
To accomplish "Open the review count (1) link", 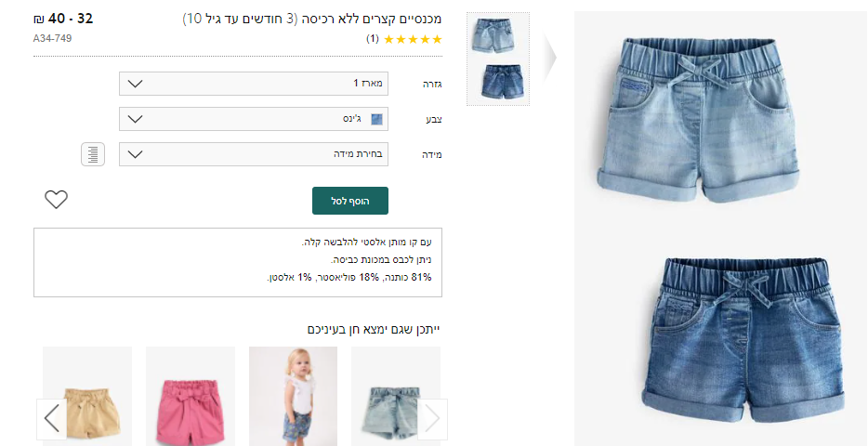I will point(373,39).
